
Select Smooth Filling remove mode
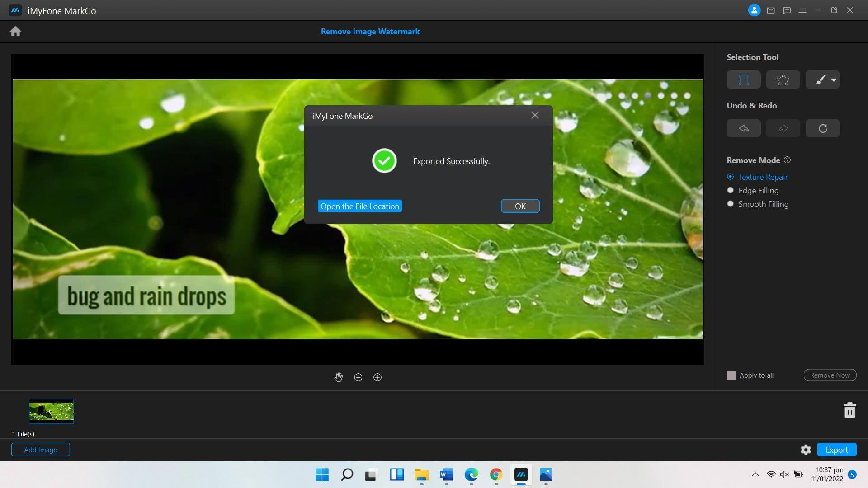(x=758, y=204)
